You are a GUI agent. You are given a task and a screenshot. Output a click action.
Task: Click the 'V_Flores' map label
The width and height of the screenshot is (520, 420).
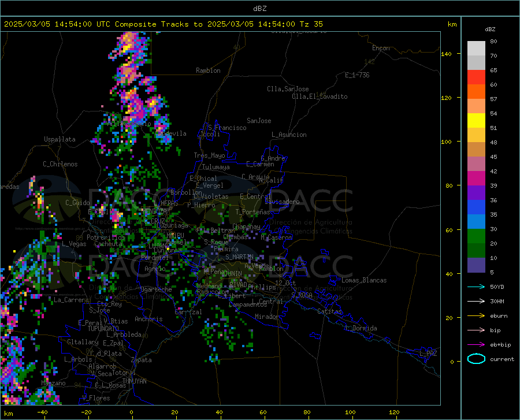pos(96,398)
